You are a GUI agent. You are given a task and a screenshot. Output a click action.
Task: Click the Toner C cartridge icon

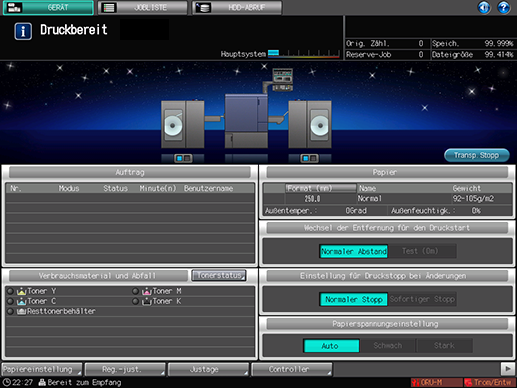pos(21,301)
